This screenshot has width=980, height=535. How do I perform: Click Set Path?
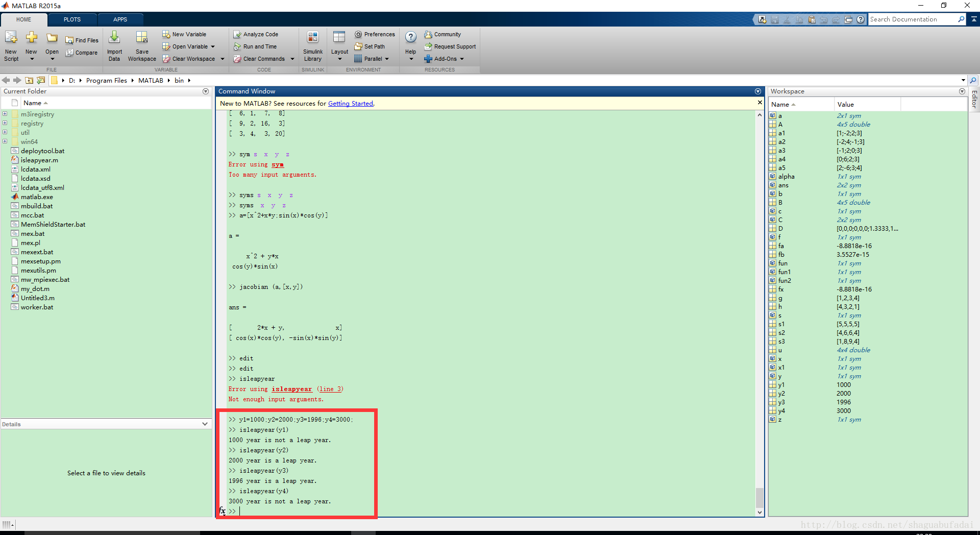pos(370,46)
